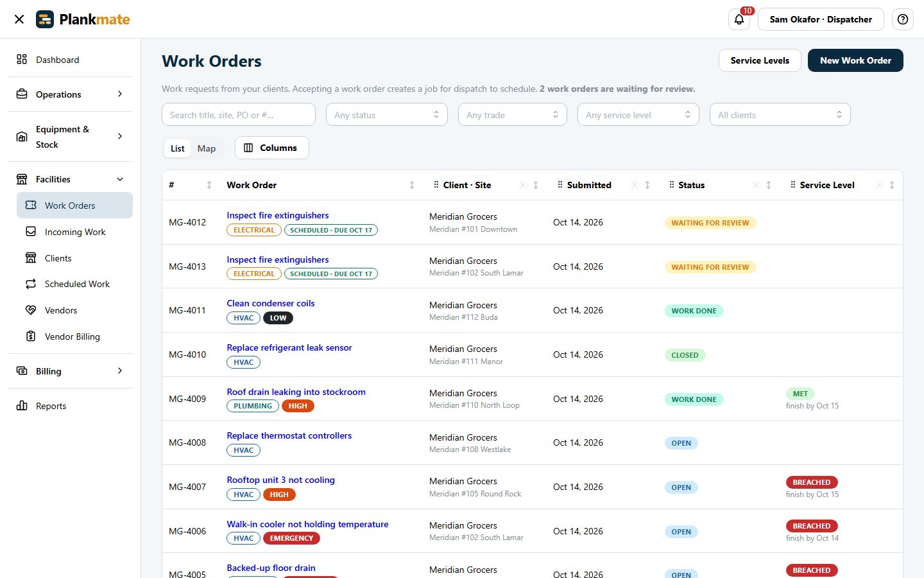Viewport: 924px width, 578px height.
Task: Open Incoming Work in sidebar
Action: click(x=74, y=232)
